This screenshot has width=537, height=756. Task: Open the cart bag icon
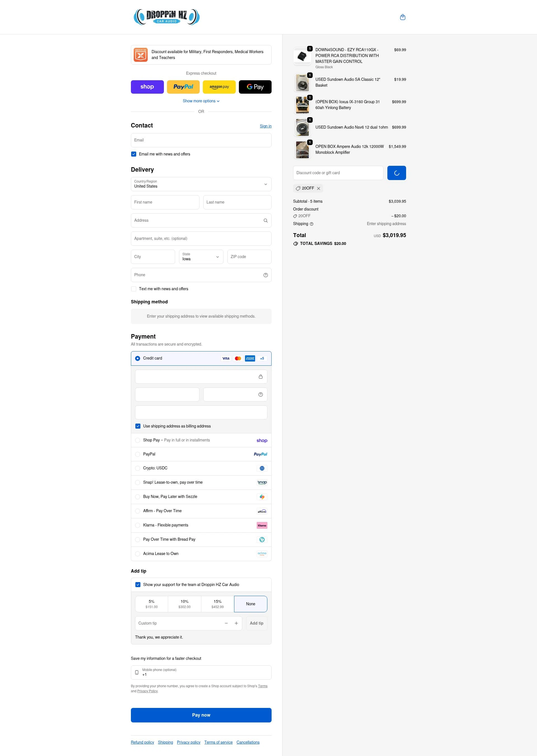click(403, 17)
